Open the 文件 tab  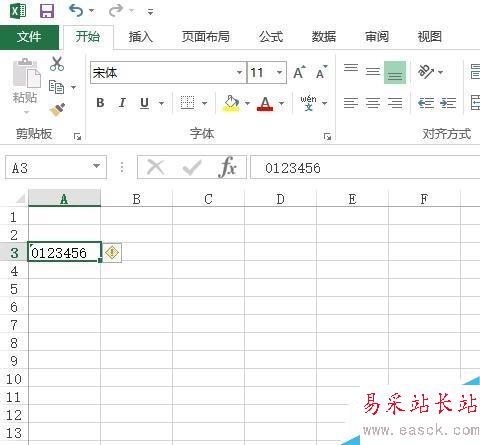click(x=29, y=36)
